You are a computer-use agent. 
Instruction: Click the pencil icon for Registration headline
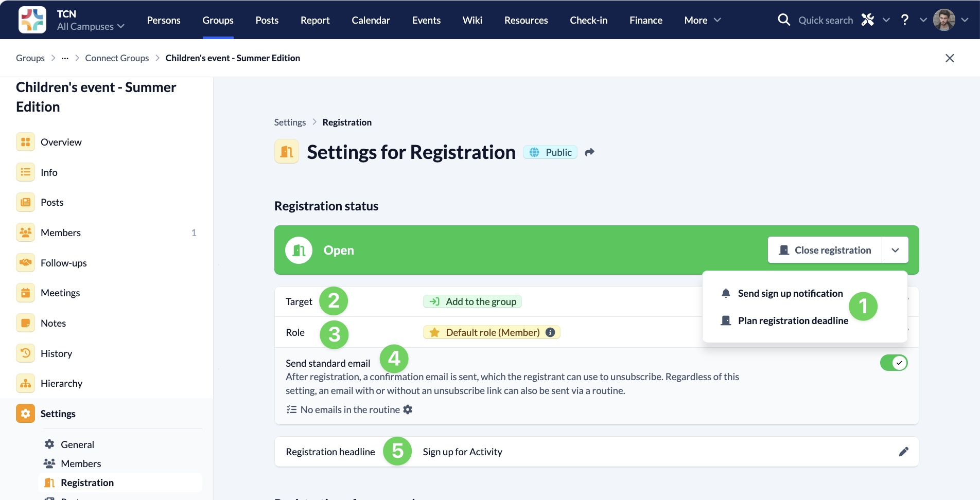coord(903,452)
